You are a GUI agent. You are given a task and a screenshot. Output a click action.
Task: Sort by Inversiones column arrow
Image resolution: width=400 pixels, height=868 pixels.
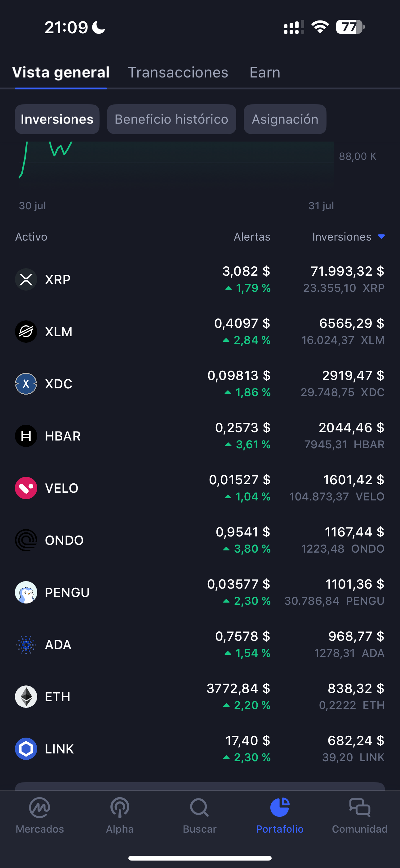click(381, 237)
